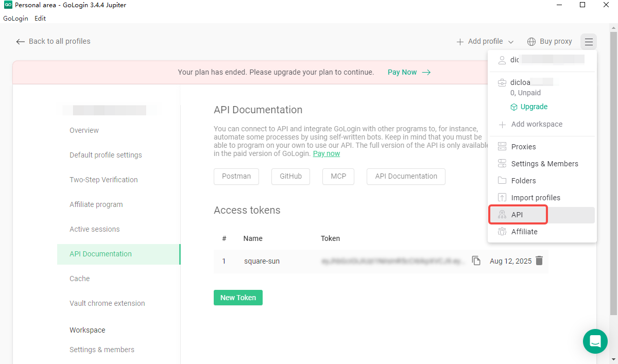Select Default profile settings in the sidebar
This screenshot has height=364, width=618.
click(x=106, y=155)
